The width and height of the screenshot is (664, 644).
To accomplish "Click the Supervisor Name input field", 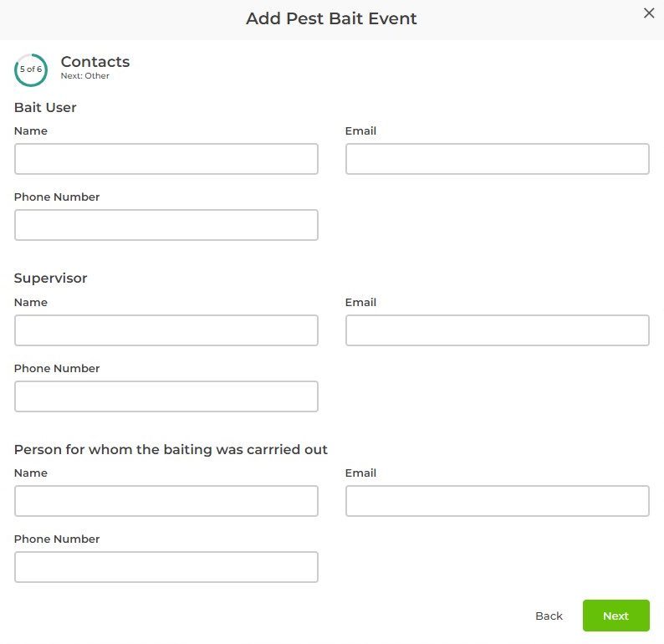I will (166, 330).
